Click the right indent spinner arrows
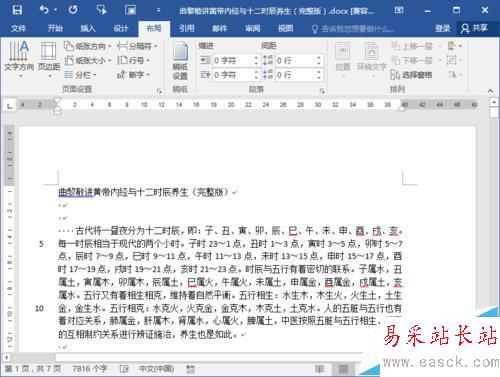 pos(256,75)
